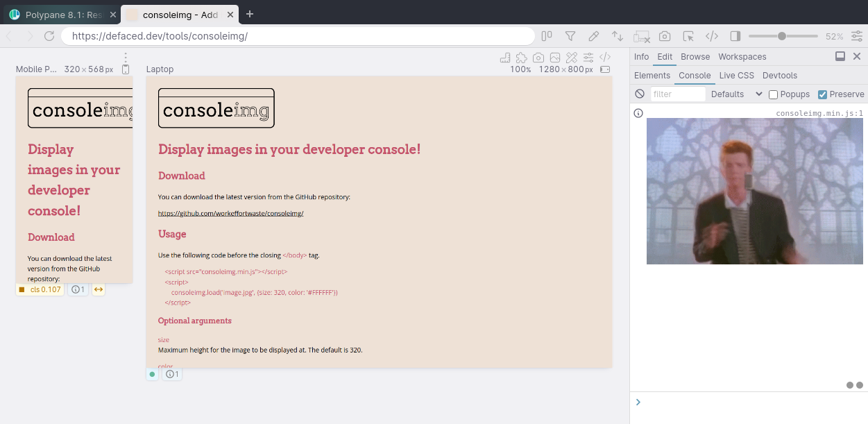Open the Devtools tab
This screenshot has height=424, width=868.
click(x=780, y=76)
